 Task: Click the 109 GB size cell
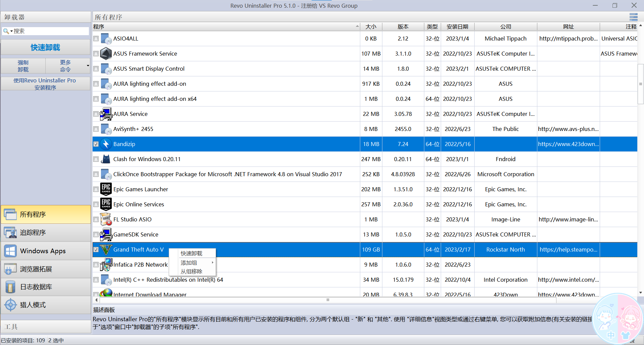click(371, 250)
